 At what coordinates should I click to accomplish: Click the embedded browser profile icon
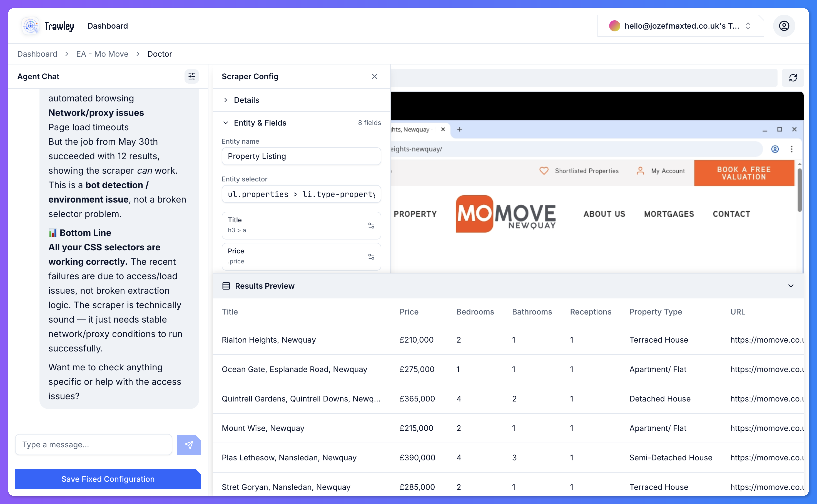775,149
